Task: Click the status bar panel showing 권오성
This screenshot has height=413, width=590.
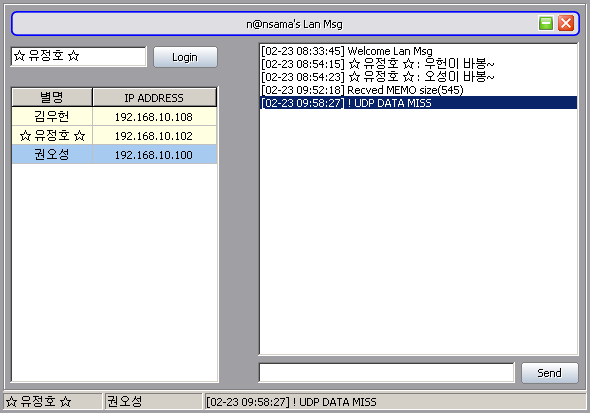Action: pos(153,401)
